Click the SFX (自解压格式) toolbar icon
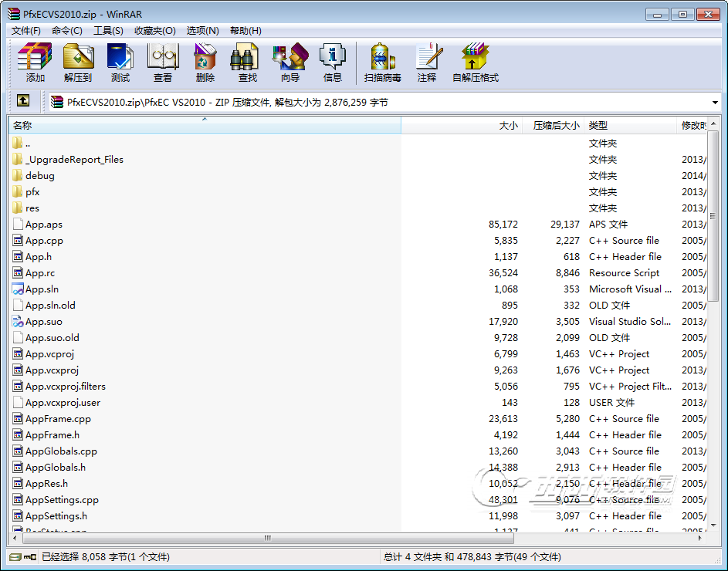Viewport: 728px width, 571px height. pos(475,56)
